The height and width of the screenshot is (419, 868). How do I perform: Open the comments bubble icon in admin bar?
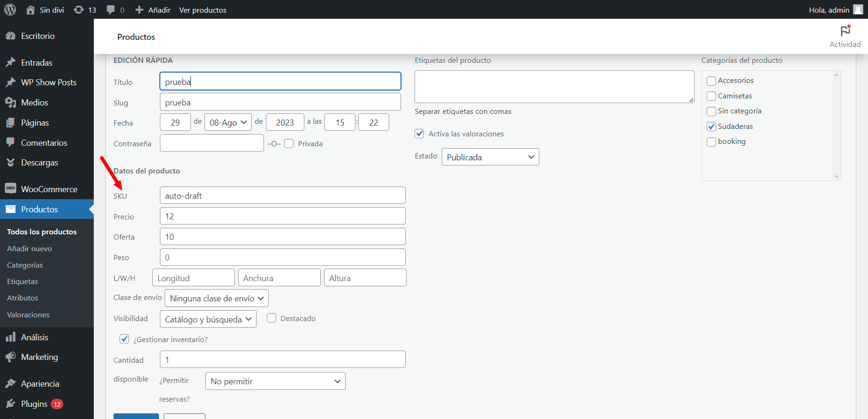[111, 10]
